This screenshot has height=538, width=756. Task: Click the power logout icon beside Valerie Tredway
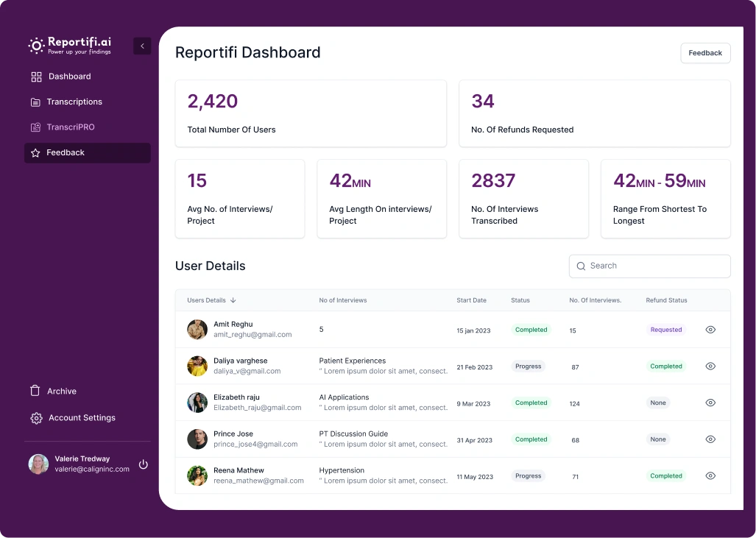[144, 464]
